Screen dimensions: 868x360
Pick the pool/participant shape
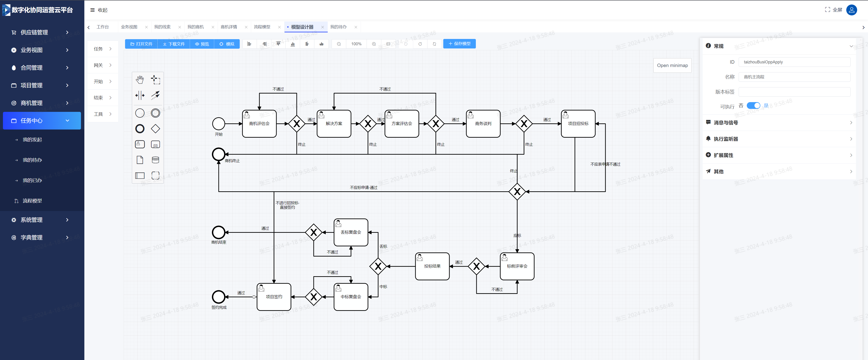[x=140, y=175]
